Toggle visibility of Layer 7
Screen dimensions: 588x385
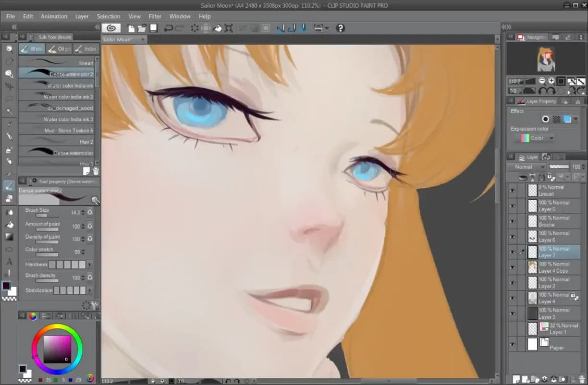[513, 252]
